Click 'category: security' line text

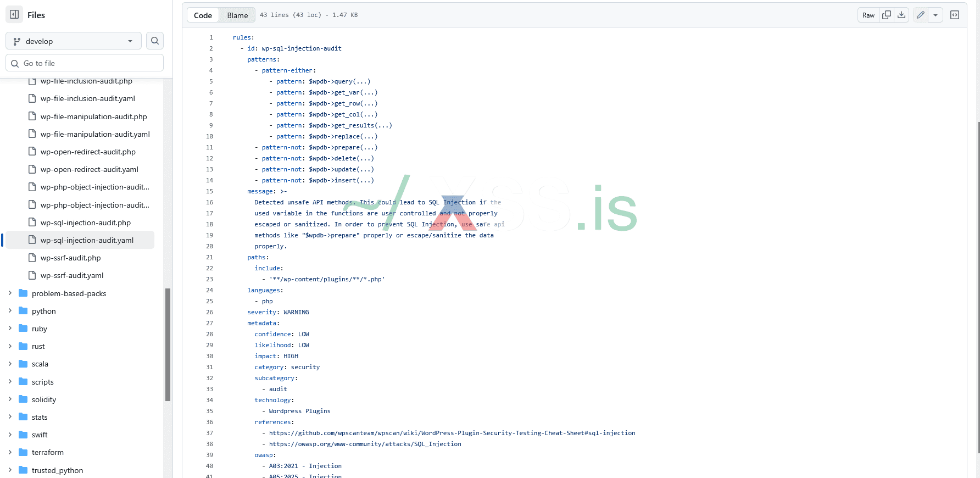click(x=287, y=367)
